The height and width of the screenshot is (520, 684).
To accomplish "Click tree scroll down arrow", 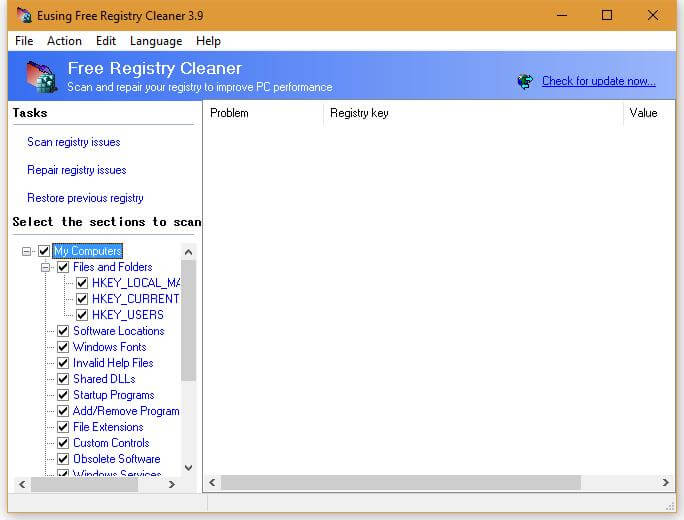I will tap(188, 468).
